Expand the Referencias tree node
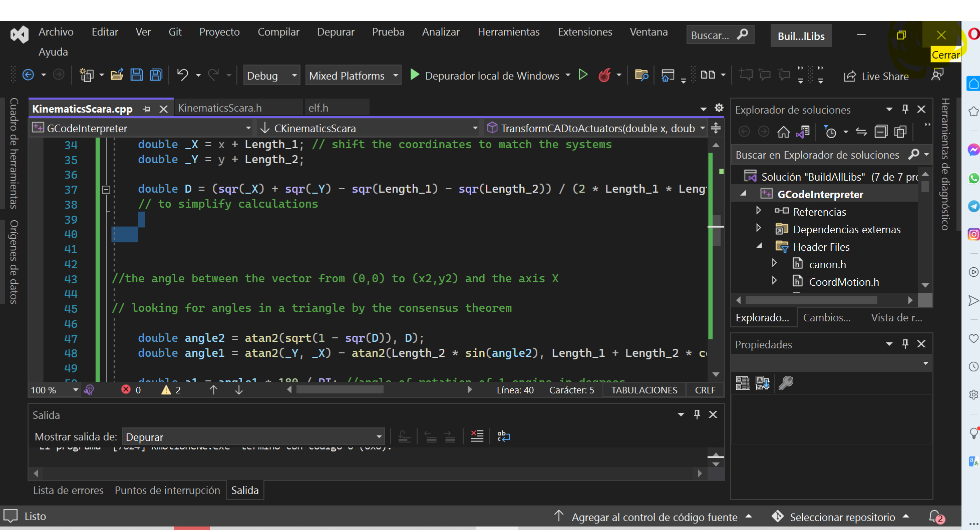 [759, 211]
